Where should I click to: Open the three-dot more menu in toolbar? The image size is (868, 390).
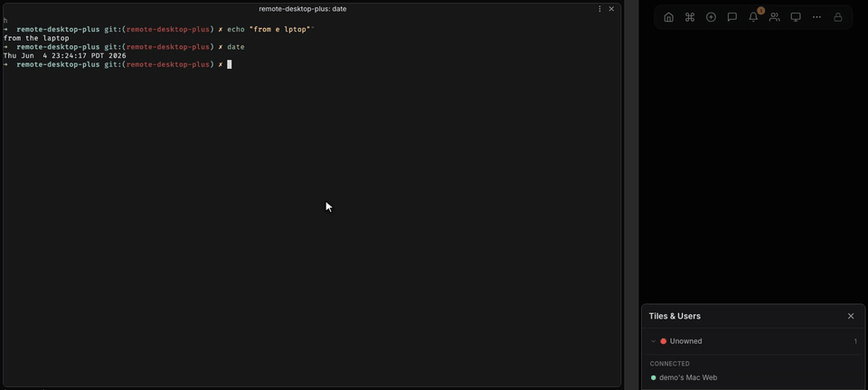816,17
